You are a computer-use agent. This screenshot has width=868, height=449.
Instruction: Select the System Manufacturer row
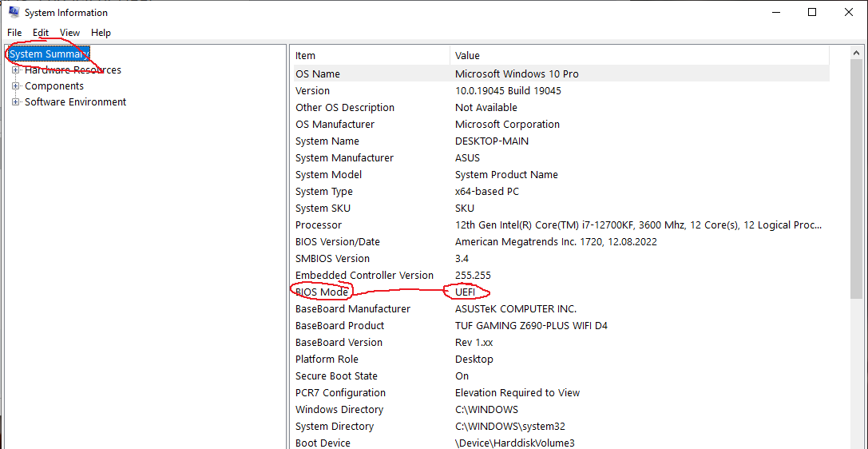pyautogui.click(x=561, y=157)
